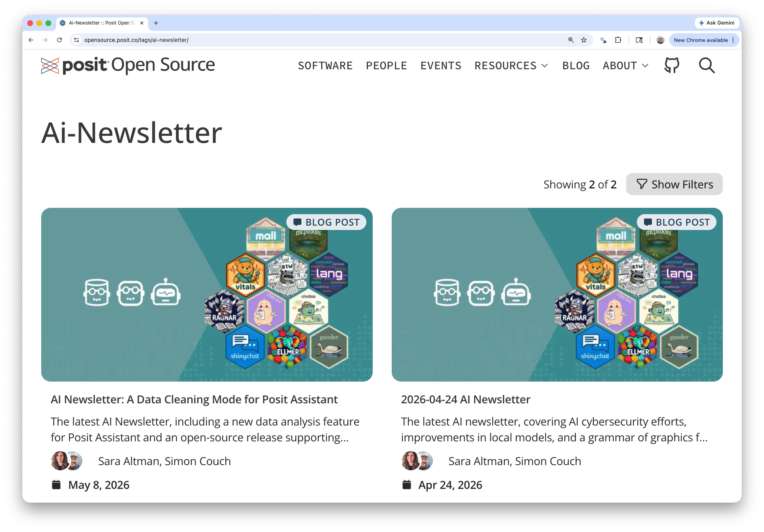Click Sara Altman, Simon Couch on the first card
This screenshot has width=764, height=532.
tap(164, 461)
